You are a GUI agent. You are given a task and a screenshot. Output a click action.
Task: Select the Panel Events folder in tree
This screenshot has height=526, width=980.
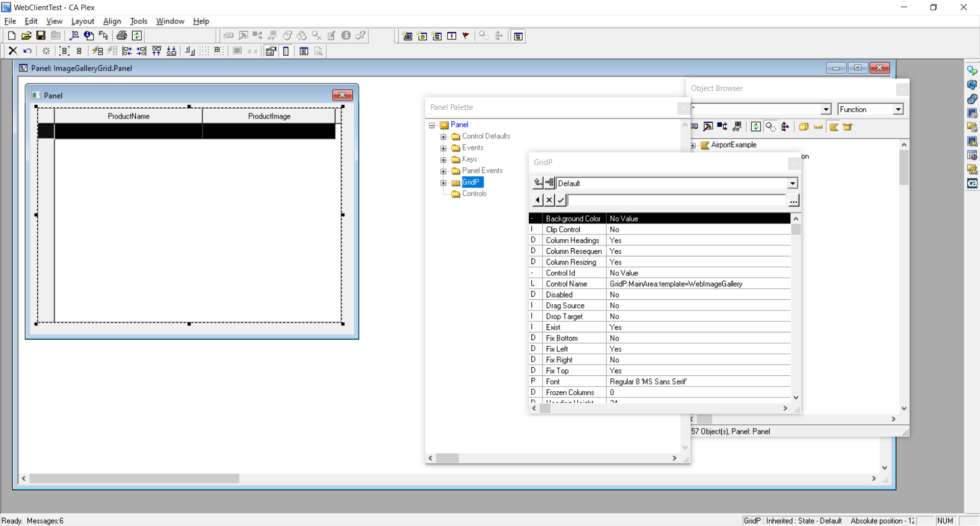coord(482,171)
